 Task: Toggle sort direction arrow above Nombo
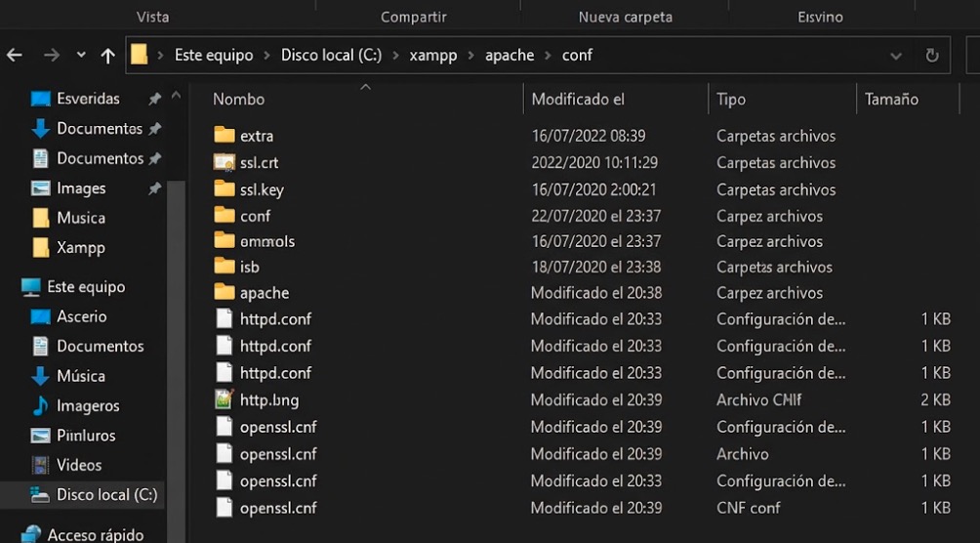[x=366, y=87]
